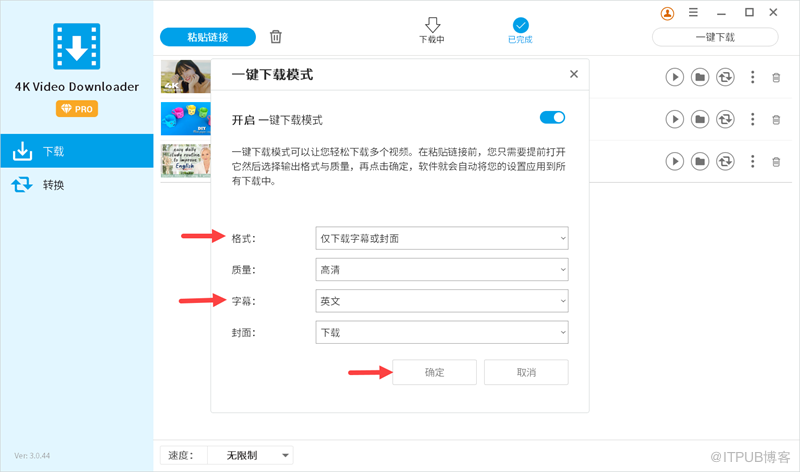
Task: Play the third video in the list
Action: tap(674, 162)
